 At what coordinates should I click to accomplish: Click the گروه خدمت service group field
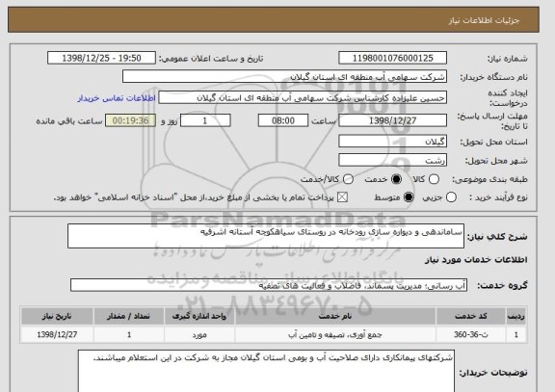[x=269, y=285]
